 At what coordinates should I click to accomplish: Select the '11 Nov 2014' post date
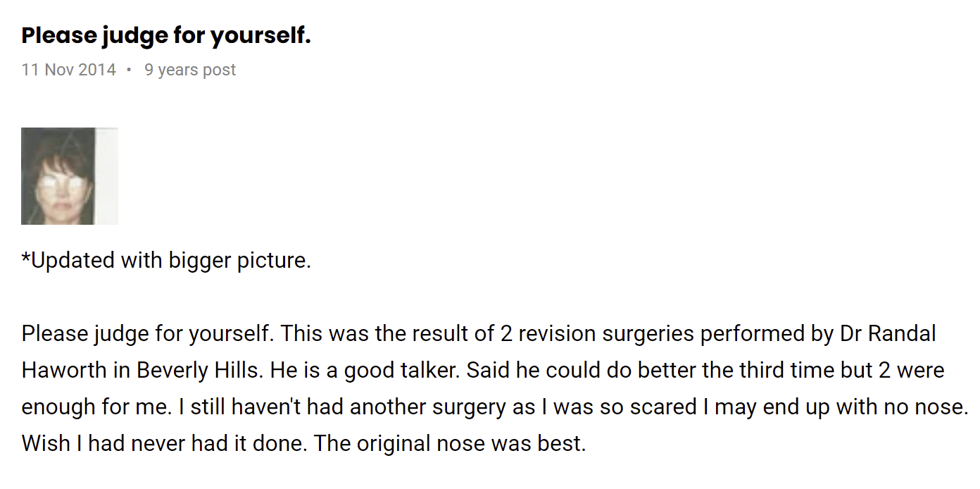(69, 70)
